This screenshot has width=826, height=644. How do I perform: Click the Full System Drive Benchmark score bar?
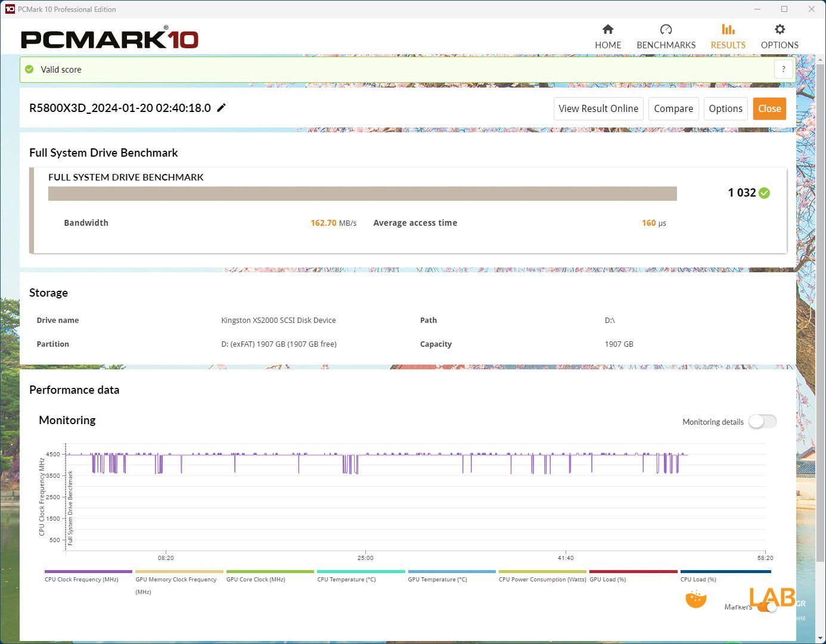coord(362,194)
